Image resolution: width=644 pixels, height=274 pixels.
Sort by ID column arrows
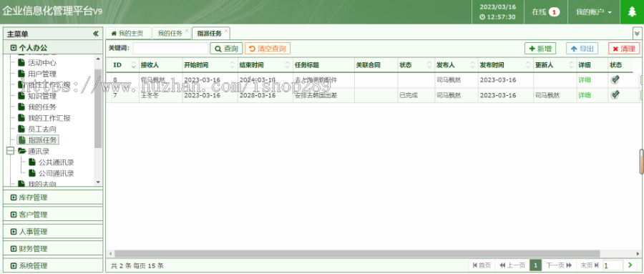pos(134,65)
